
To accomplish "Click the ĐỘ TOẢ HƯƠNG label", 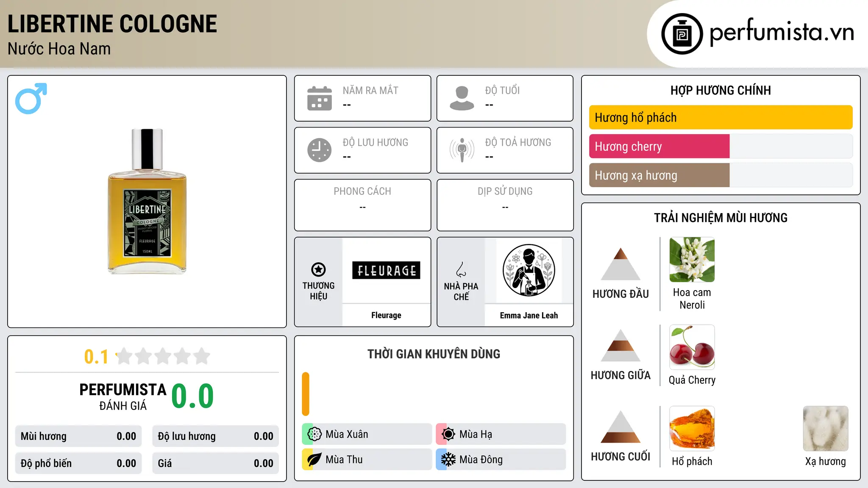I will click(x=518, y=142).
